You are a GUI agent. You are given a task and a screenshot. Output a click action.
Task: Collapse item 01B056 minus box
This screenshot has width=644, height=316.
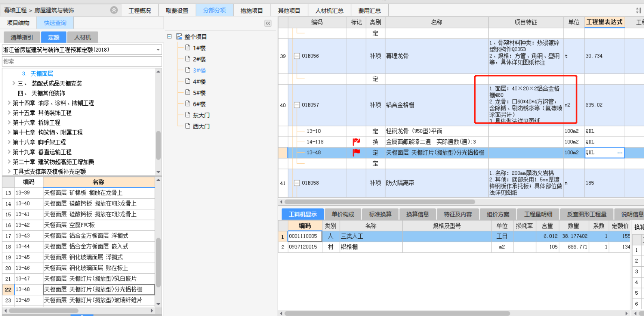pos(297,56)
